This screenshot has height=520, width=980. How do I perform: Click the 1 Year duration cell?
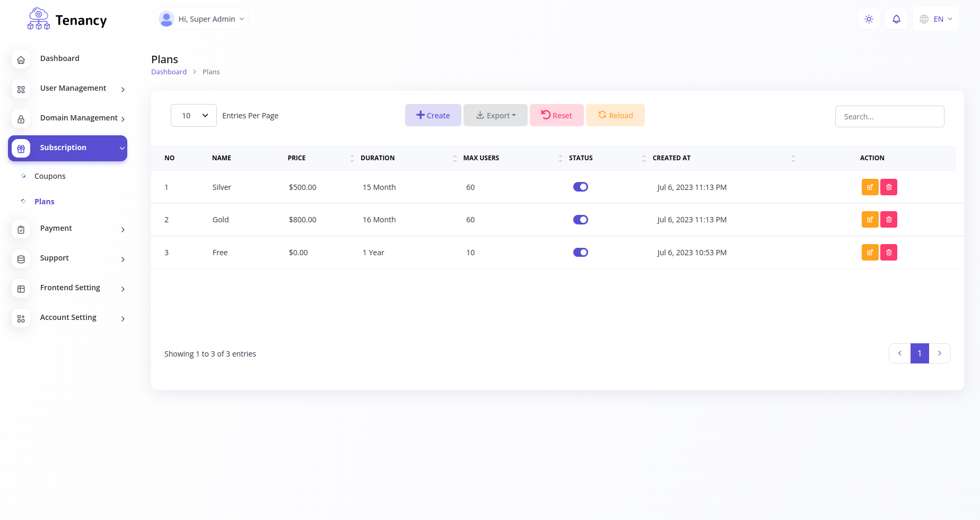(x=373, y=253)
